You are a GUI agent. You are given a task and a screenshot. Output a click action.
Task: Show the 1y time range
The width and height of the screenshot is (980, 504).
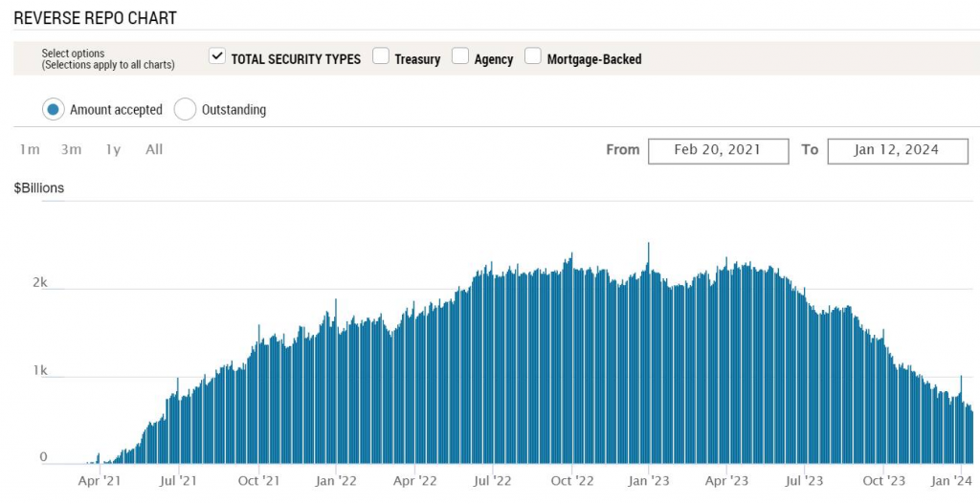[x=113, y=149]
